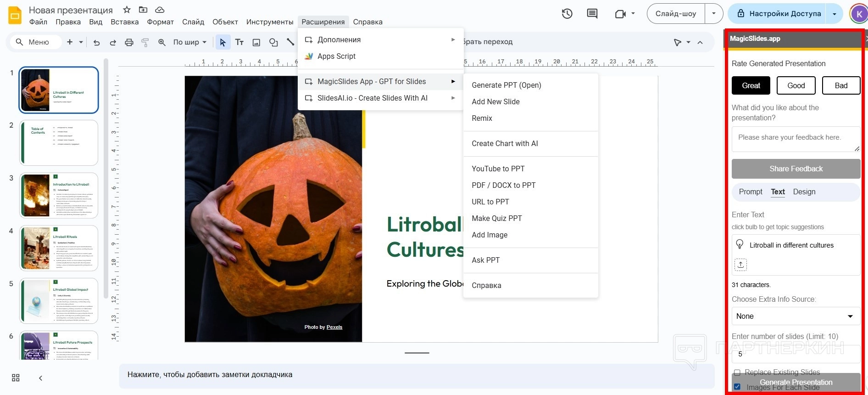Click the print icon in toolbar
Screen dimensions: 868x395
pyautogui.click(x=129, y=42)
